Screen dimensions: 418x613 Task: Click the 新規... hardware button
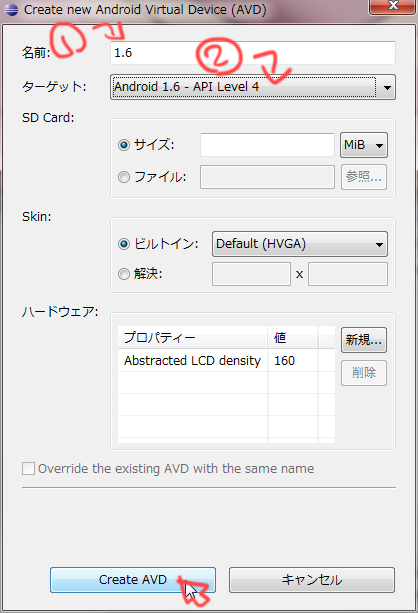[x=364, y=340]
